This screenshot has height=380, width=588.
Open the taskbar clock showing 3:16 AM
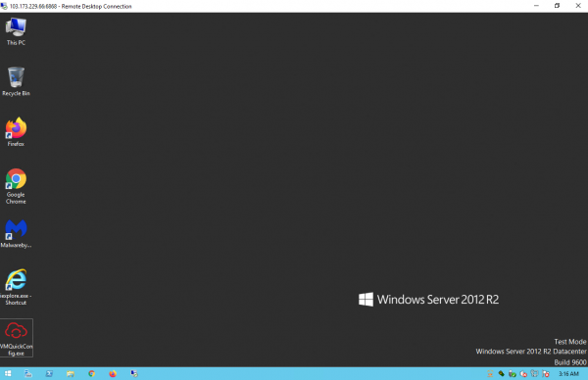tap(568, 373)
